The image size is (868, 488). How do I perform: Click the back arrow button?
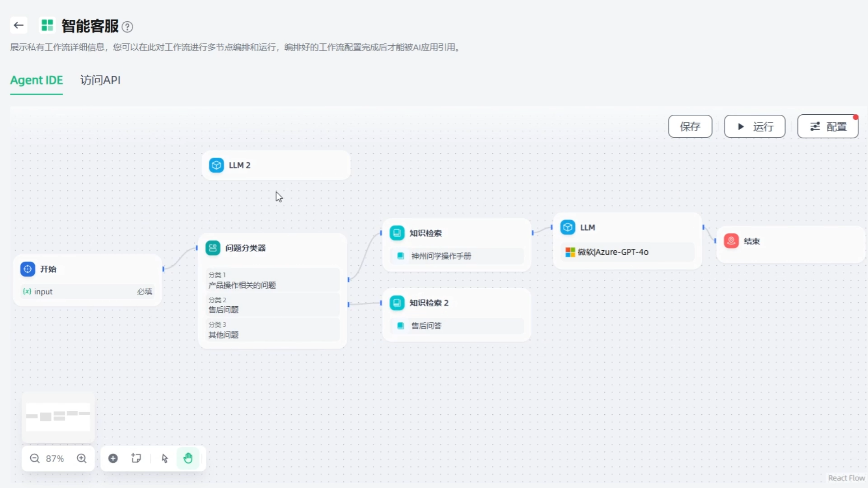19,25
